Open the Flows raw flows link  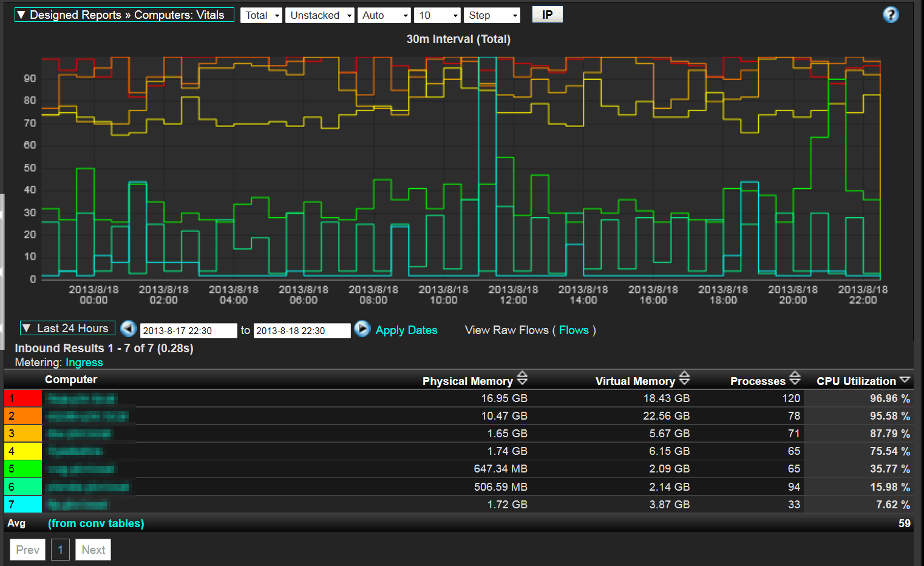coord(574,330)
